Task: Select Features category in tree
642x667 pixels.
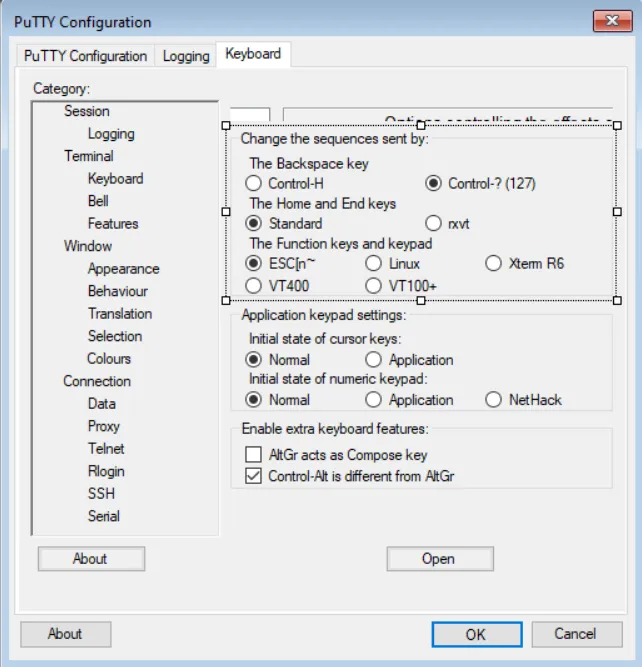Action: tap(113, 223)
